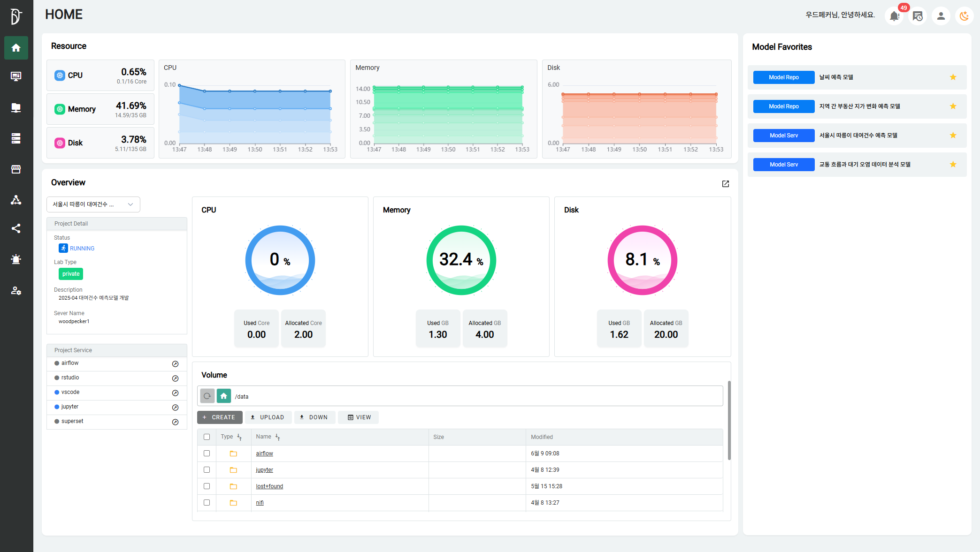
Task: Click the volume list scrollbar
Action: coord(729,420)
